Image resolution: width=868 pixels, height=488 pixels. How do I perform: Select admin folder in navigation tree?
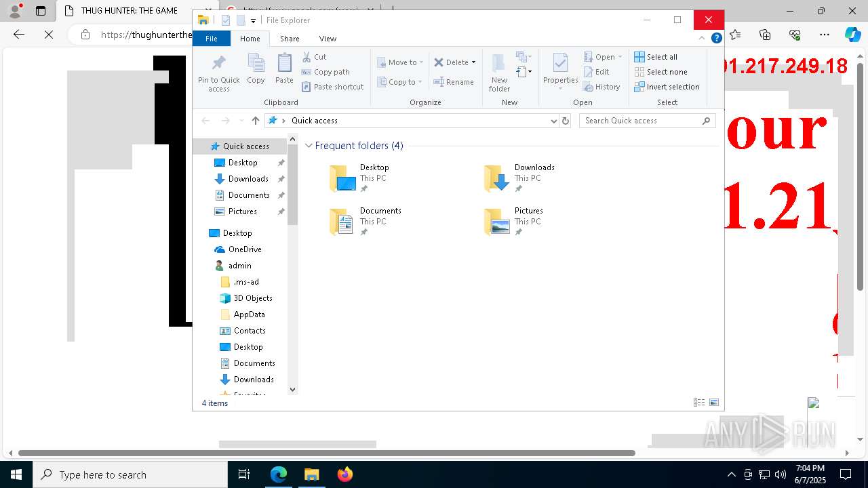click(x=239, y=266)
